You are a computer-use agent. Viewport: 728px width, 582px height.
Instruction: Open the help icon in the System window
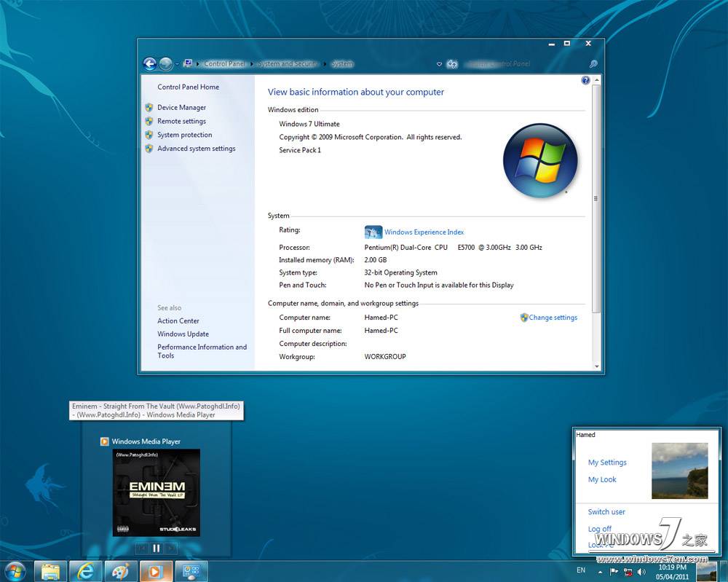pyautogui.click(x=585, y=80)
